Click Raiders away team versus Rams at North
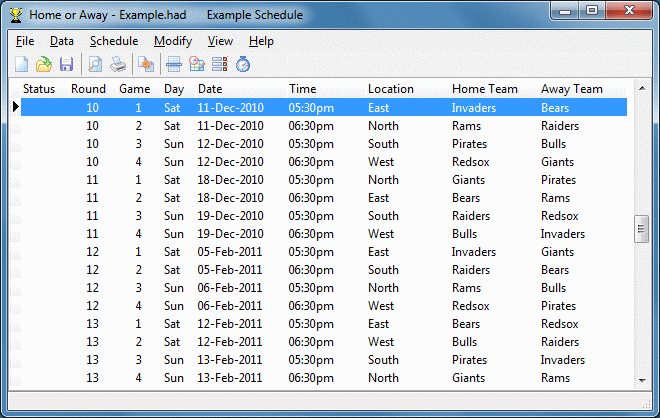660x418 pixels. pyautogui.click(x=560, y=126)
